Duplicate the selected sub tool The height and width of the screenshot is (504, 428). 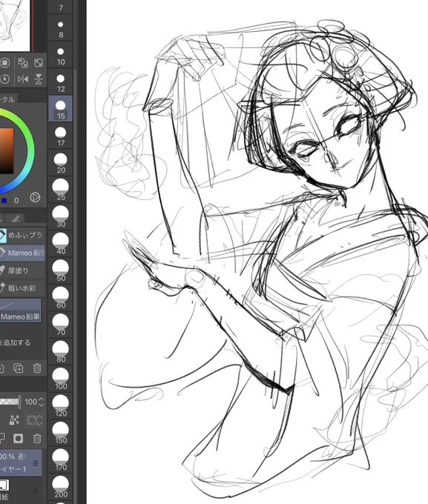pyautogui.click(x=18, y=368)
